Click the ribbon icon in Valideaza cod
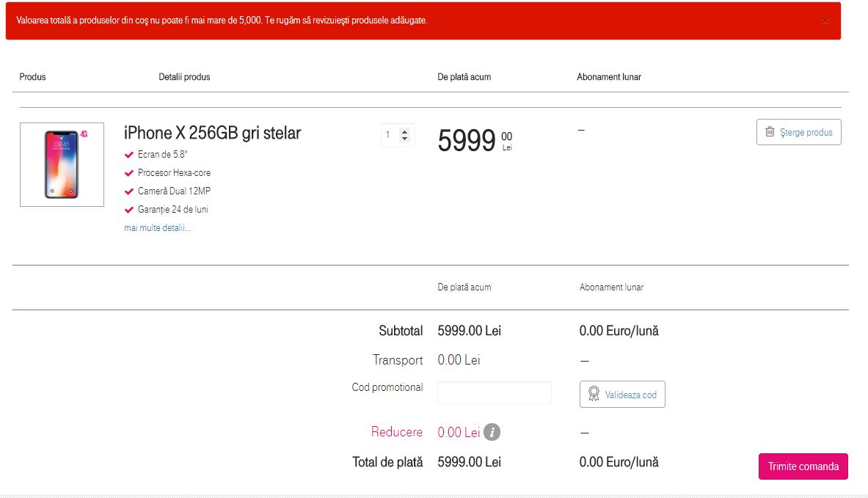This screenshot has width=868, height=498. pyautogui.click(x=594, y=394)
